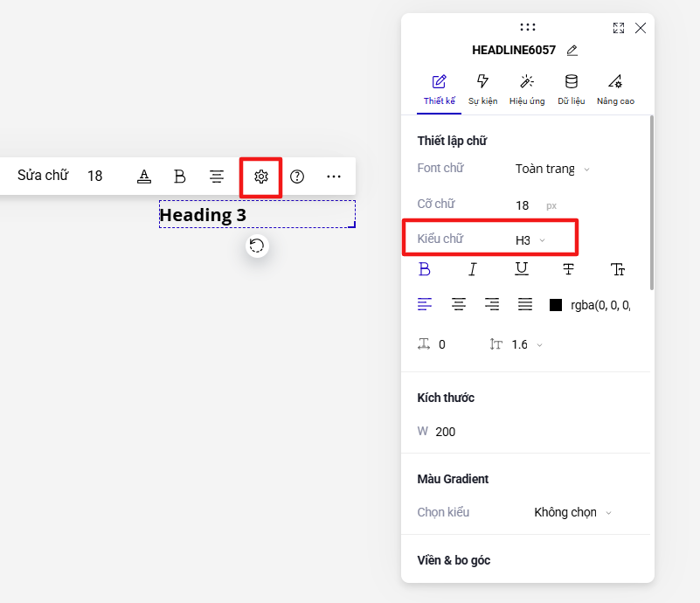Select the Heading 3 text element
This screenshot has height=603, width=700.
[257, 215]
